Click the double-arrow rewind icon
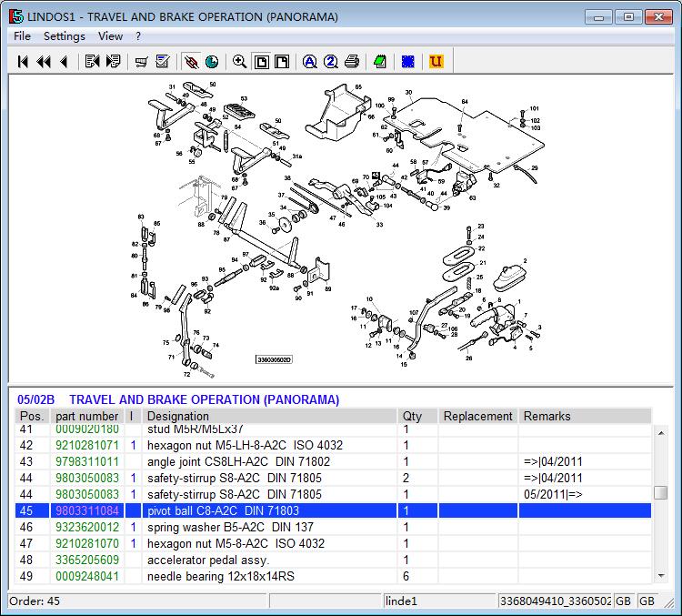 44,61
